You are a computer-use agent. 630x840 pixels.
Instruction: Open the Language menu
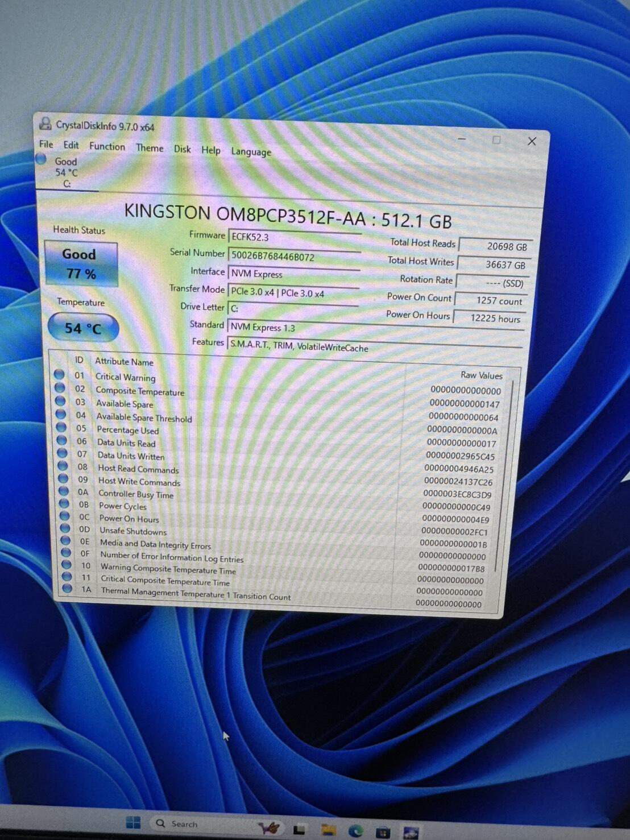coord(251,152)
